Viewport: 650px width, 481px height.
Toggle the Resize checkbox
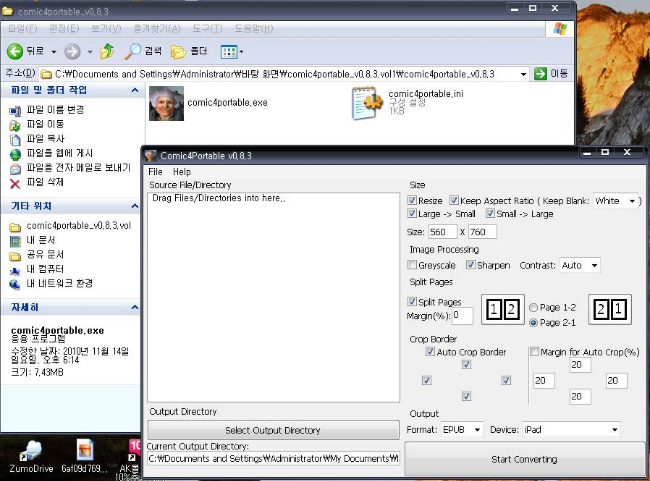[412, 200]
